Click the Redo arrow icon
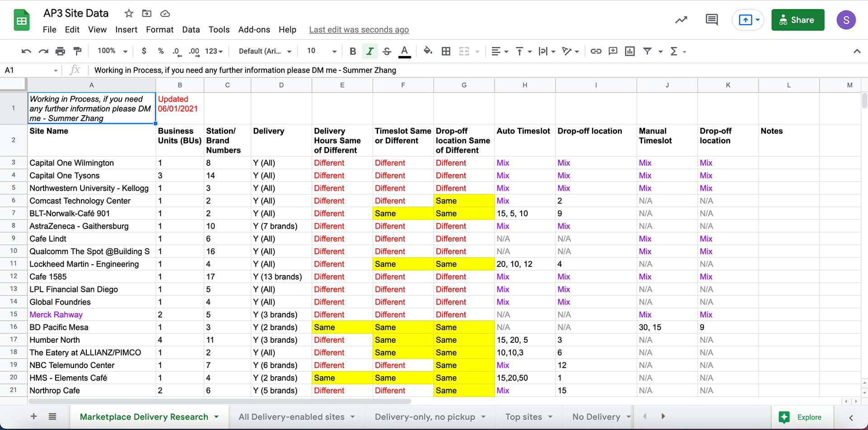Image resolution: width=868 pixels, height=430 pixels. (43, 51)
